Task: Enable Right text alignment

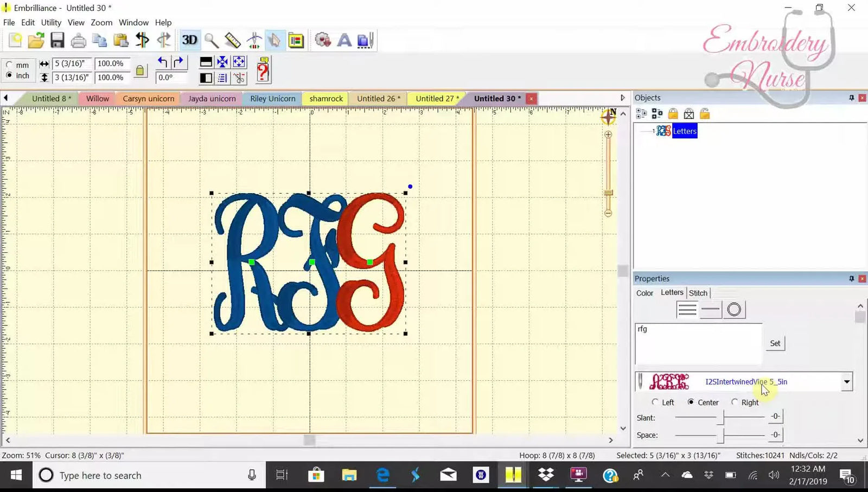Action: tap(735, 402)
